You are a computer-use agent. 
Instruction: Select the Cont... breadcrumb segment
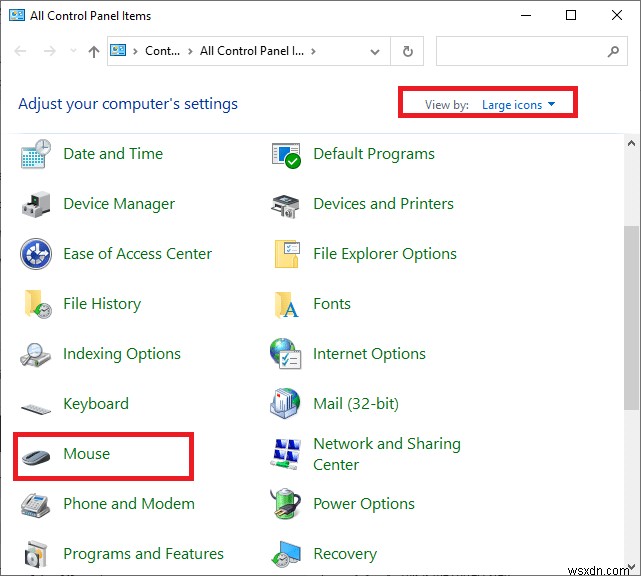162,51
